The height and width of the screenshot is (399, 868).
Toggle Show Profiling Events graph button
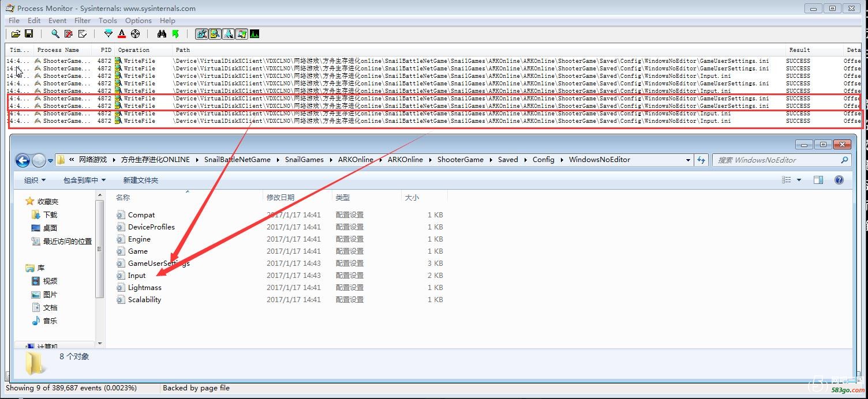pyautogui.click(x=255, y=34)
